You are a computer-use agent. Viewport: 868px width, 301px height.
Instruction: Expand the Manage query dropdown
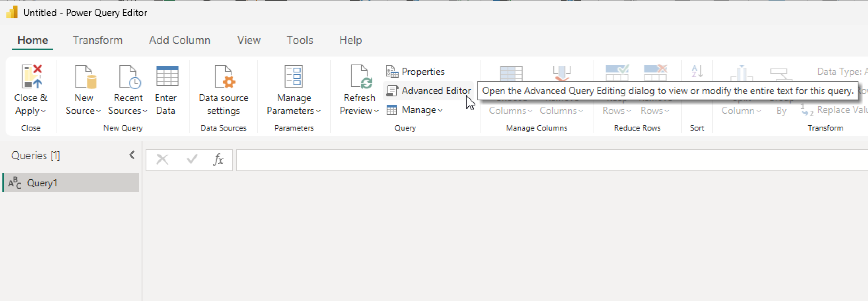coord(440,110)
